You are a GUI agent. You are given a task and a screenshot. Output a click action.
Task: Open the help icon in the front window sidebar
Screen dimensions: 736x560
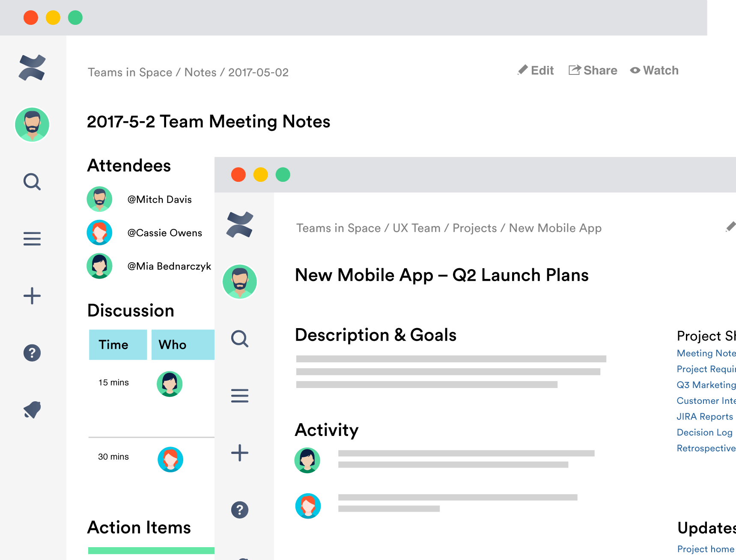[240, 510]
